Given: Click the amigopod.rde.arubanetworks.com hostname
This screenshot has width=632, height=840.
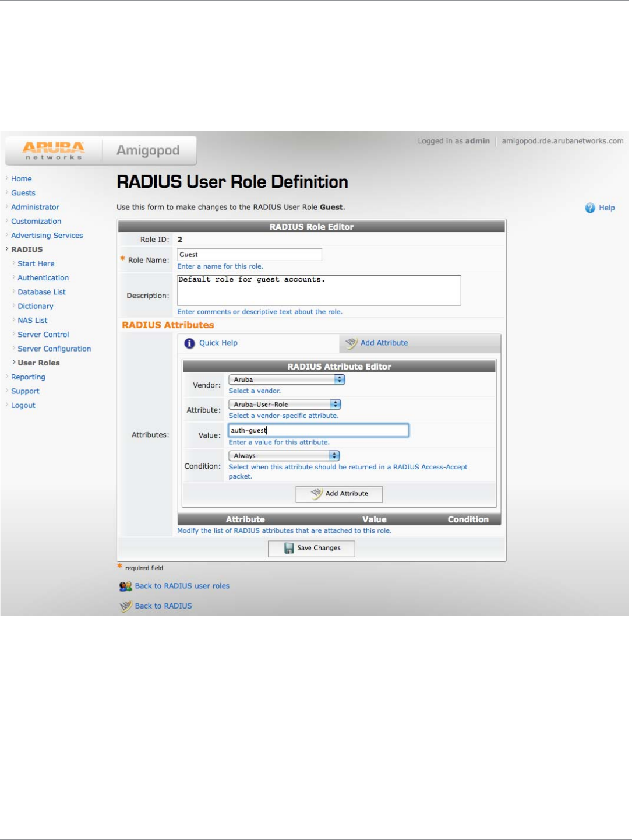Looking at the screenshot, I should pos(563,141).
